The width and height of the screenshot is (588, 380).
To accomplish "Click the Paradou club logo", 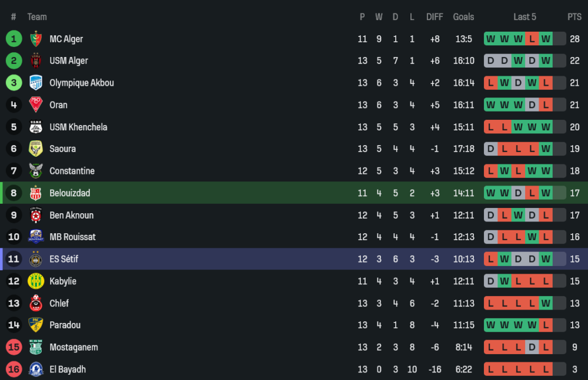I will tap(36, 325).
